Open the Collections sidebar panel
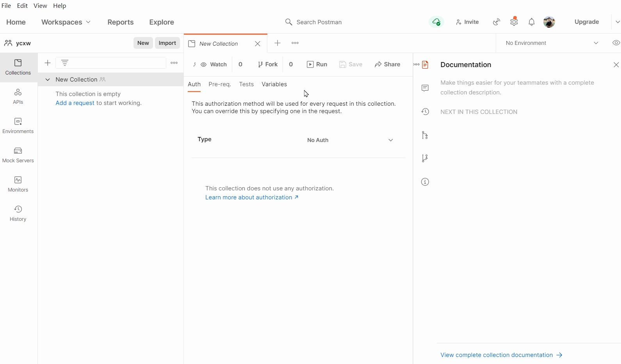This screenshot has height=364, width=621. pyautogui.click(x=18, y=67)
